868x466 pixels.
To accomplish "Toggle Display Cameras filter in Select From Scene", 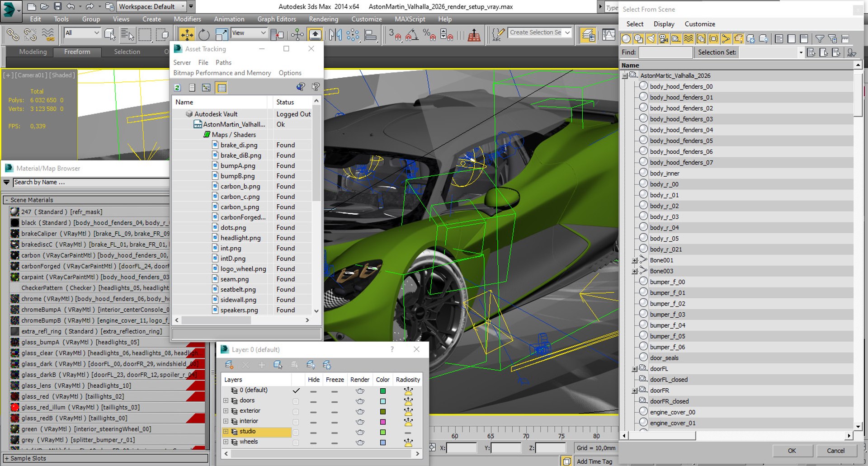I will [x=664, y=39].
